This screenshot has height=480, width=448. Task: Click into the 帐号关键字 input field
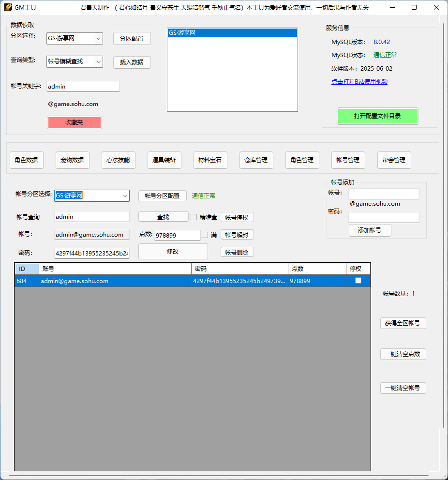click(x=83, y=87)
